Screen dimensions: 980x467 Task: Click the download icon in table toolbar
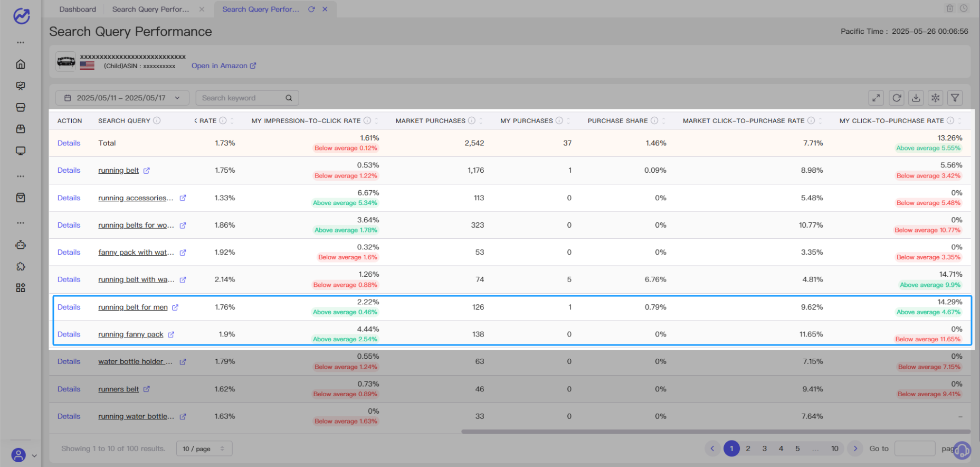click(916, 98)
